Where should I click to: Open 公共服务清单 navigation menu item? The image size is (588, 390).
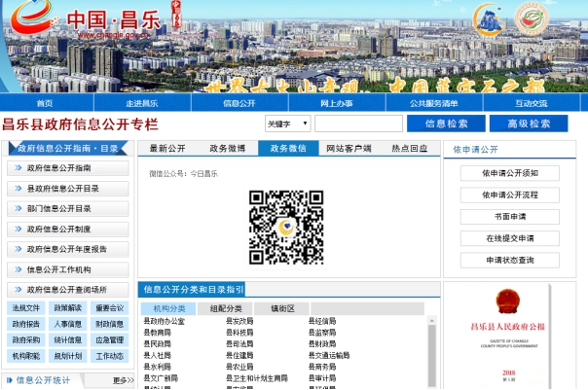(x=433, y=103)
